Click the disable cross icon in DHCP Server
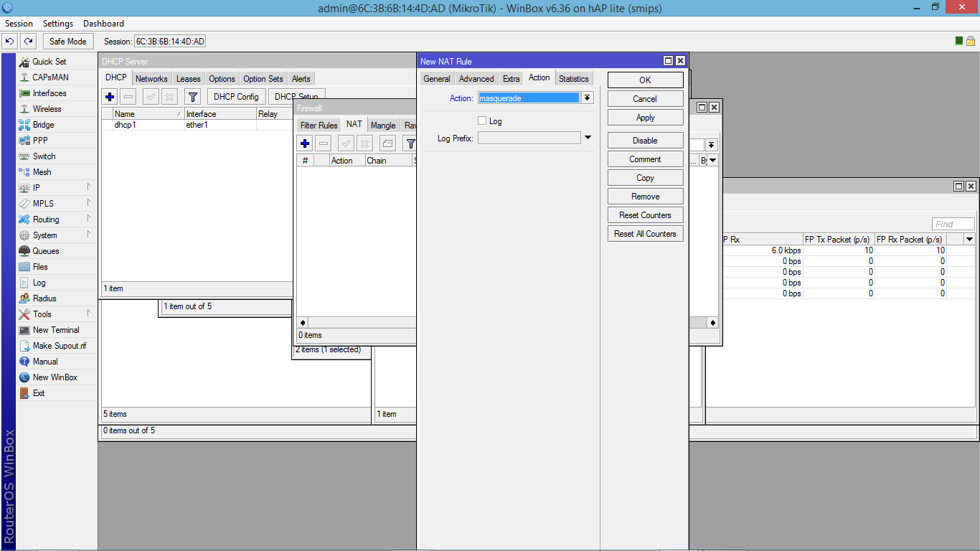 (x=169, y=97)
